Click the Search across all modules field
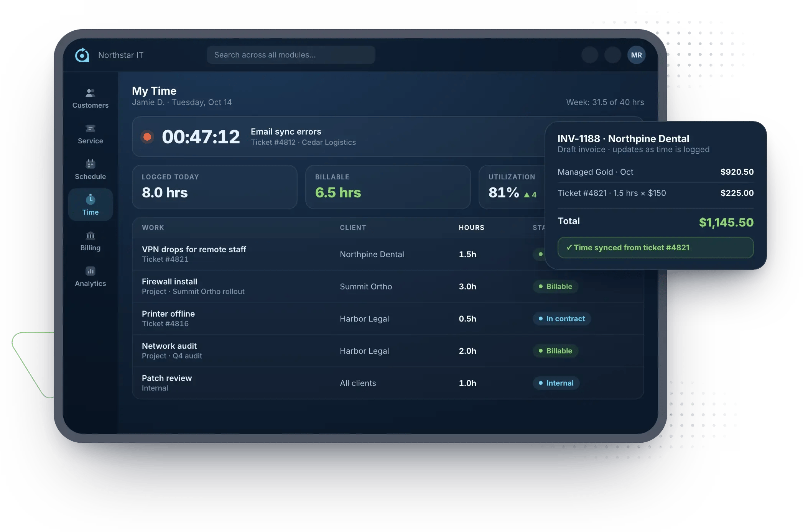This screenshot has height=532, width=803. coord(291,55)
